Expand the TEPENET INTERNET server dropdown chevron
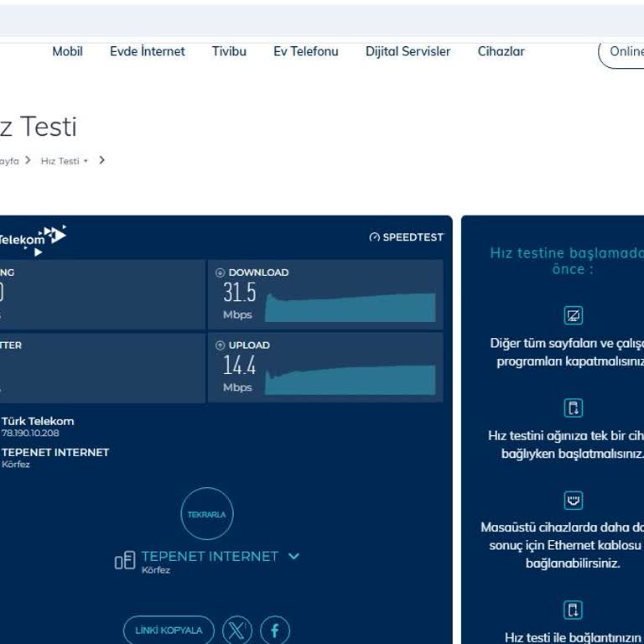The height and width of the screenshot is (644, 644). click(x=293, y=556)
